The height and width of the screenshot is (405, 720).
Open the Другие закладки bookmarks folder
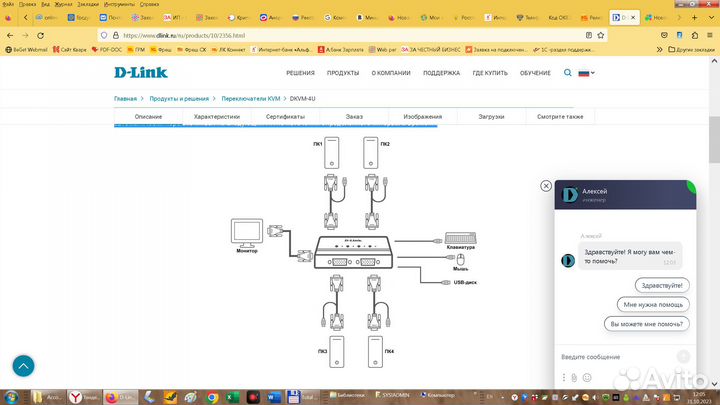point(691,50)
